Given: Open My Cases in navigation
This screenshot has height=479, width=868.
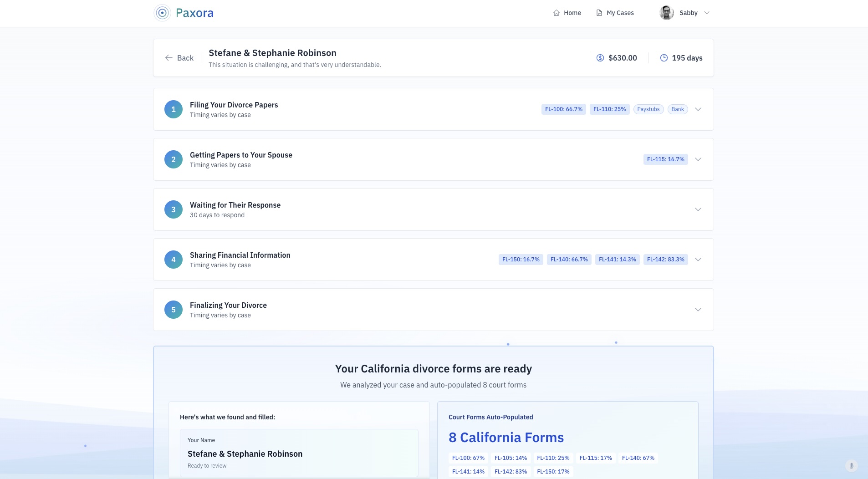Looking at the screenshot, I should point(615,13).
